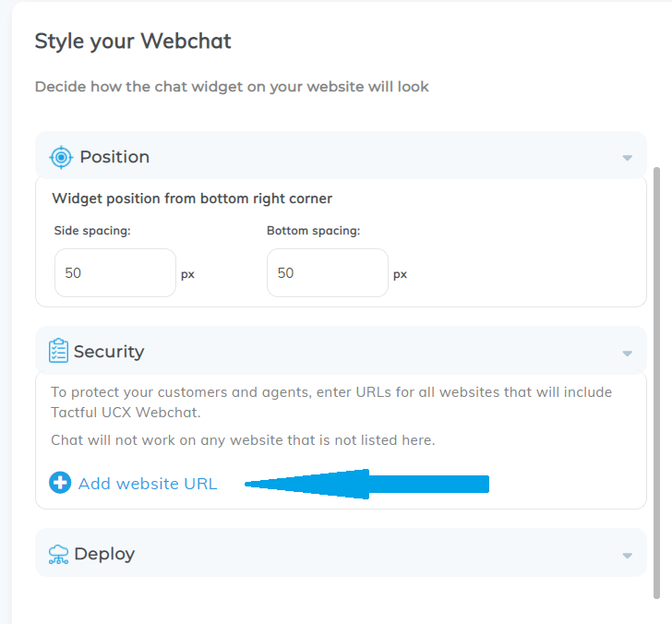Select the Position section header title
672x624 pixels.
point(114,157)
